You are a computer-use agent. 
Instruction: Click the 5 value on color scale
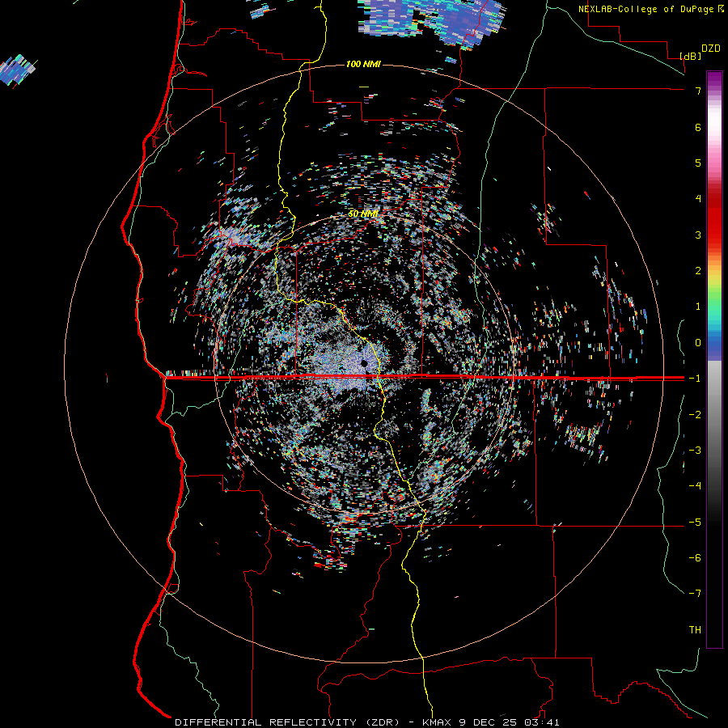point(698,163)
